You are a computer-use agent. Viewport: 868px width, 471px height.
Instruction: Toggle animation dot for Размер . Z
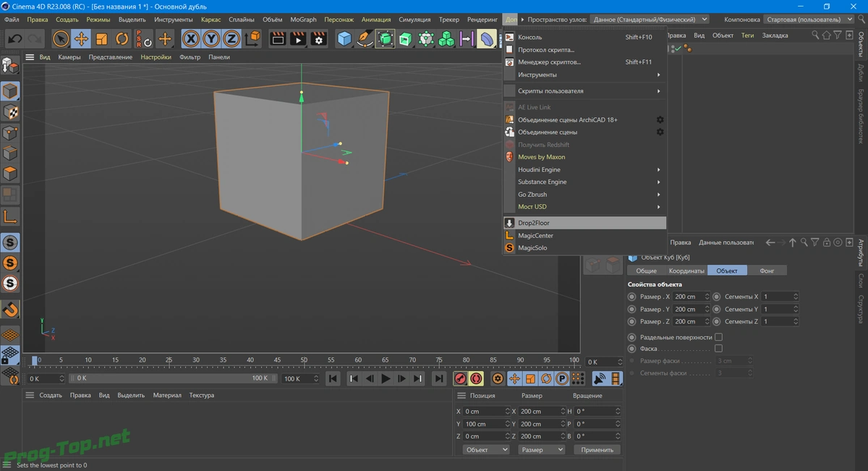(x=632, y=321)
